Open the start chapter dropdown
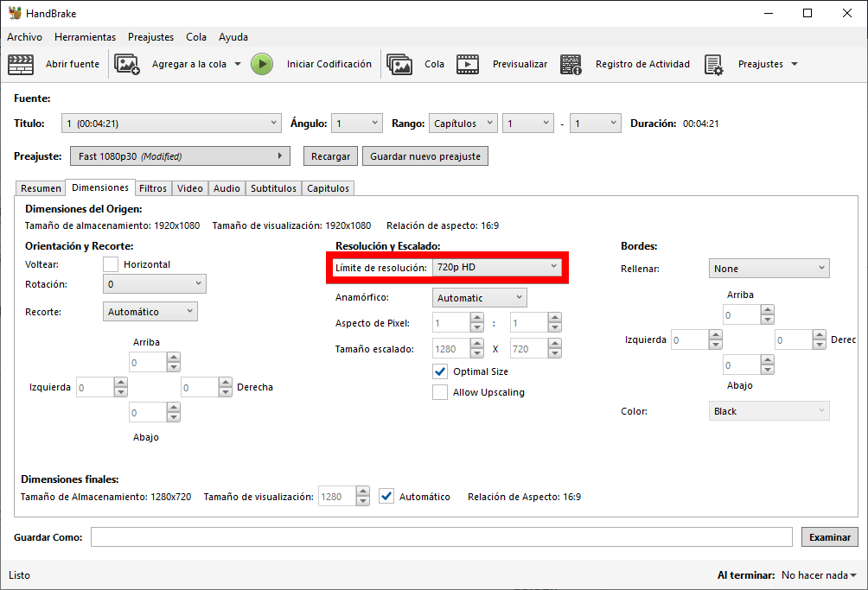 [x=528, y=124]
